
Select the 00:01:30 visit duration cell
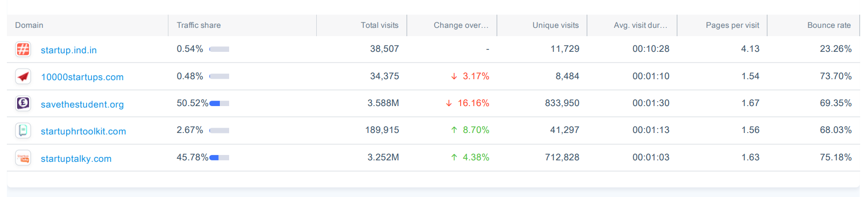click(651, 103)
